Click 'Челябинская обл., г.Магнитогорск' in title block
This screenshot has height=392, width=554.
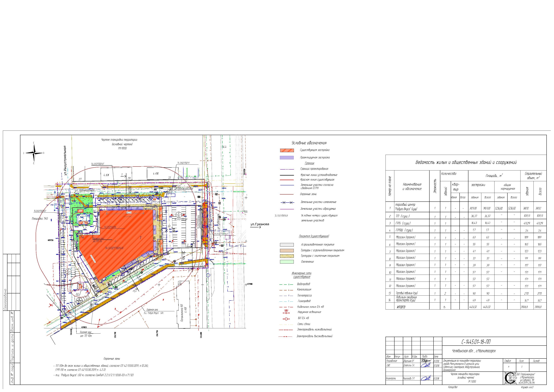[x=474, y=351]
